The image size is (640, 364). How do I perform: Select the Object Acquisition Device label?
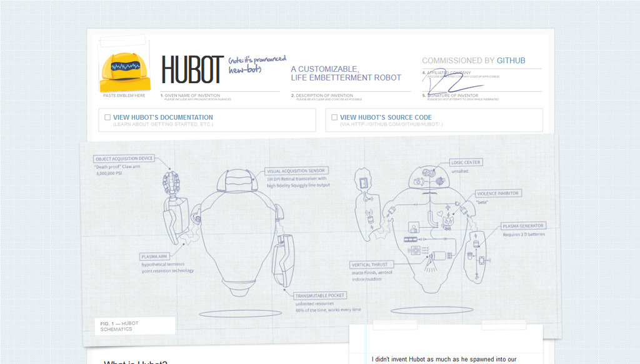[124, 159]
